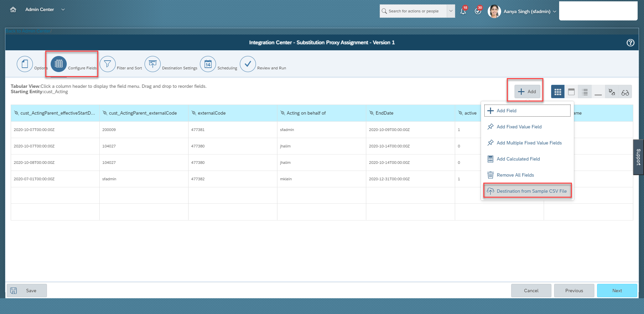Expand the Admin Center dropdown chevron
This screenshot has width=644, height=314.
(x=63, y=10)
